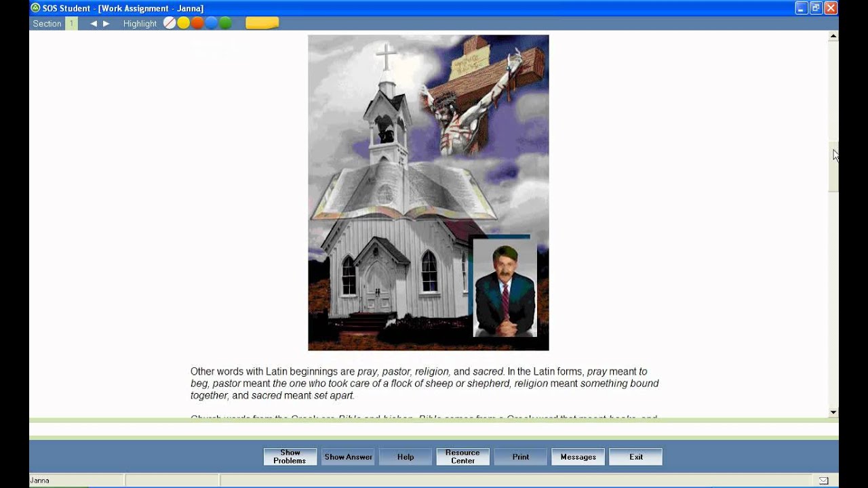Viewport: 868px width, 488px height.
Task: Select section 1 tab
Action: (x=71, y=24)
